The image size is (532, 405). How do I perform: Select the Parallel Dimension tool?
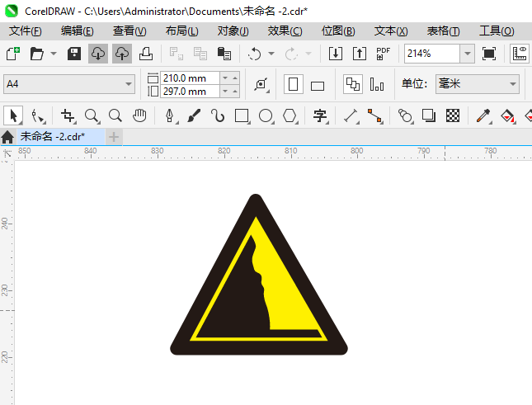point(351,115)
